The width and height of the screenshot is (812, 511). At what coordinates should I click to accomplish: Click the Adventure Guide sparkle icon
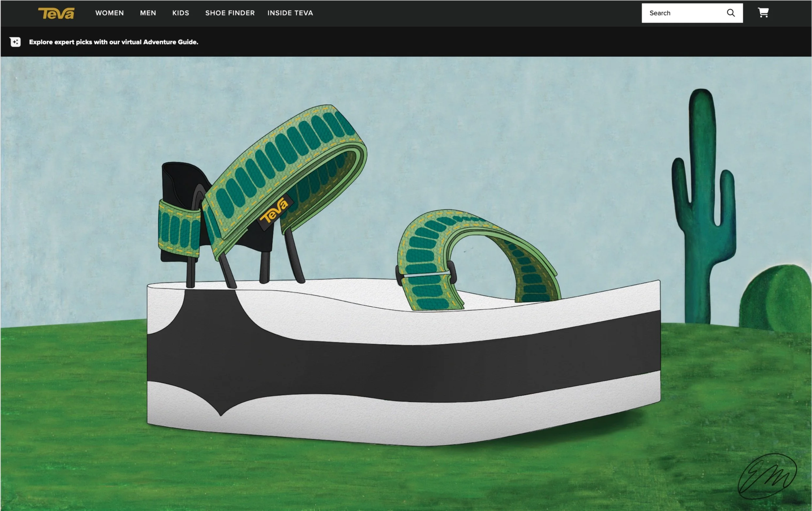point(15,42)
